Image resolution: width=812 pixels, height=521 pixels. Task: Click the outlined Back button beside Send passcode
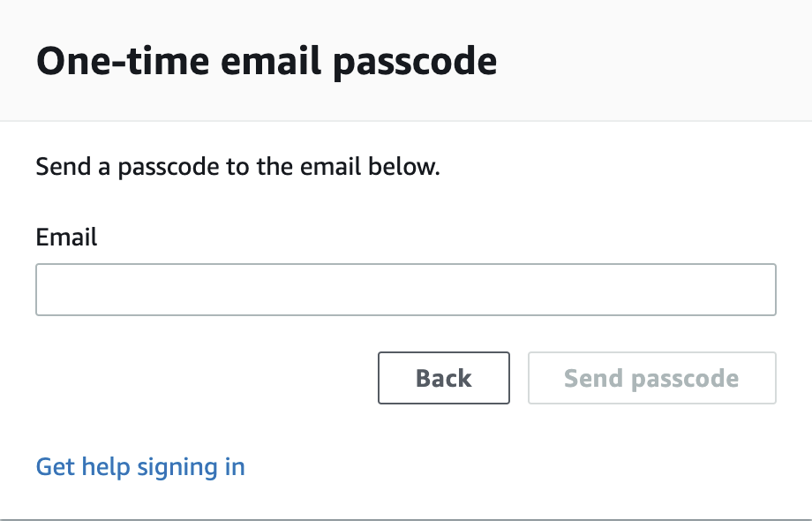[444, 378]
